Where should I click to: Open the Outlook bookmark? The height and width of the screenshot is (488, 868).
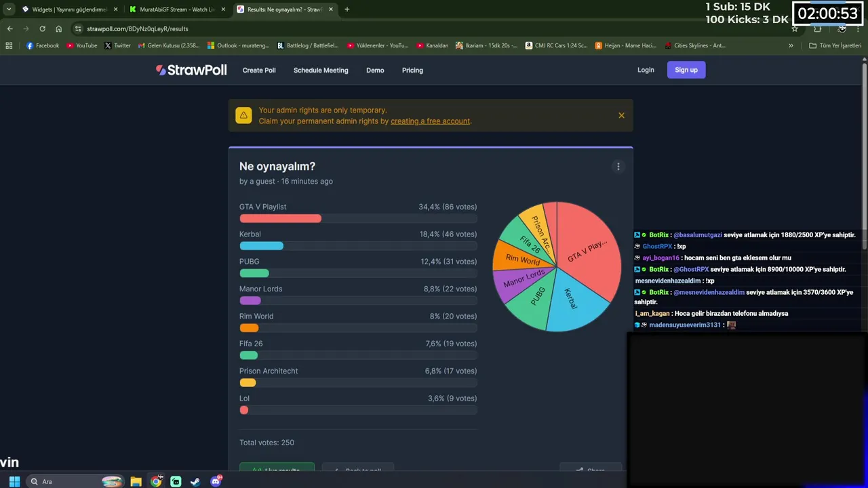(238, 45)
